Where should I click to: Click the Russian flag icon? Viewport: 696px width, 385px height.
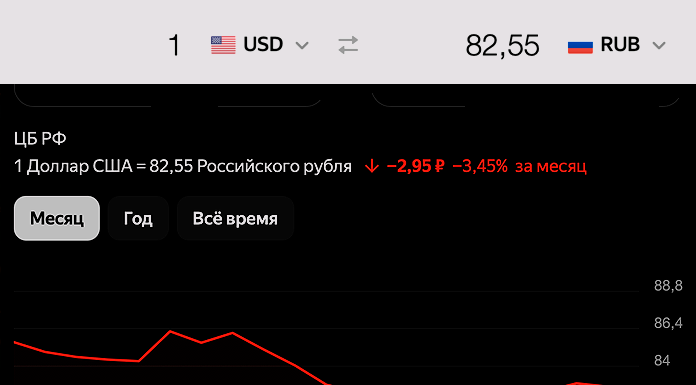(x=580, y=45)
